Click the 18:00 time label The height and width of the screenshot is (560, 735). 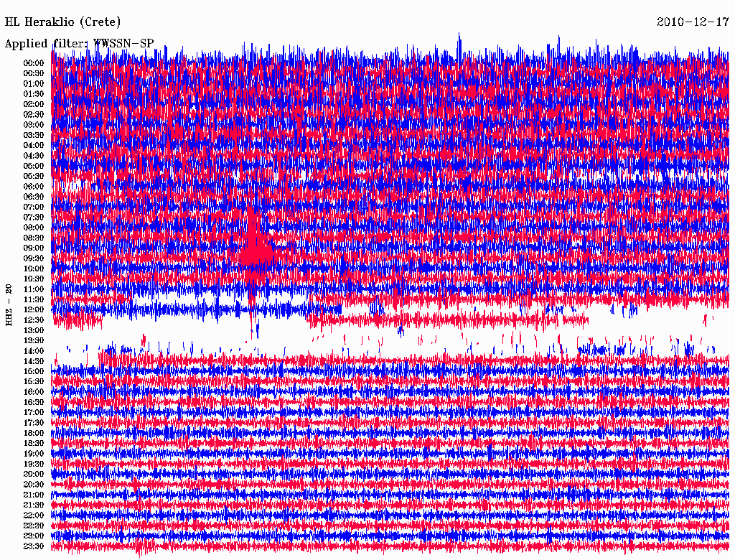(x=34, y=433)
